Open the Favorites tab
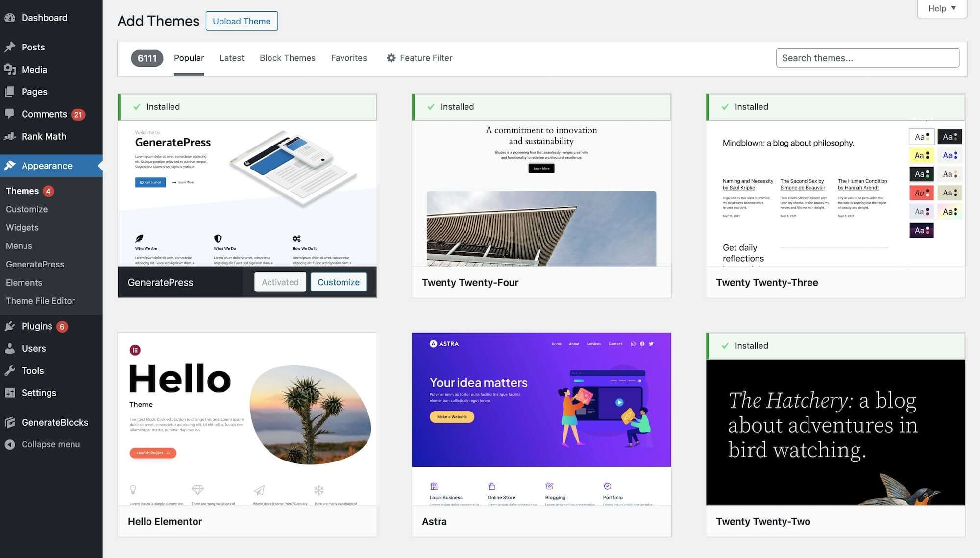Screen dimensions: 980x558 click(349, 58)
